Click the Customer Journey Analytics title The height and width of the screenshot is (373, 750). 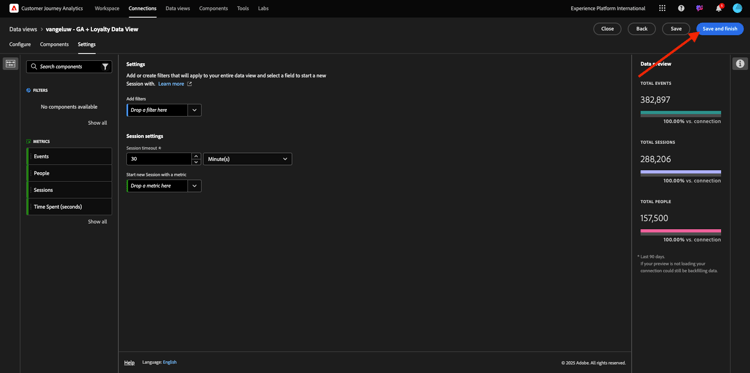coord(52,9)
